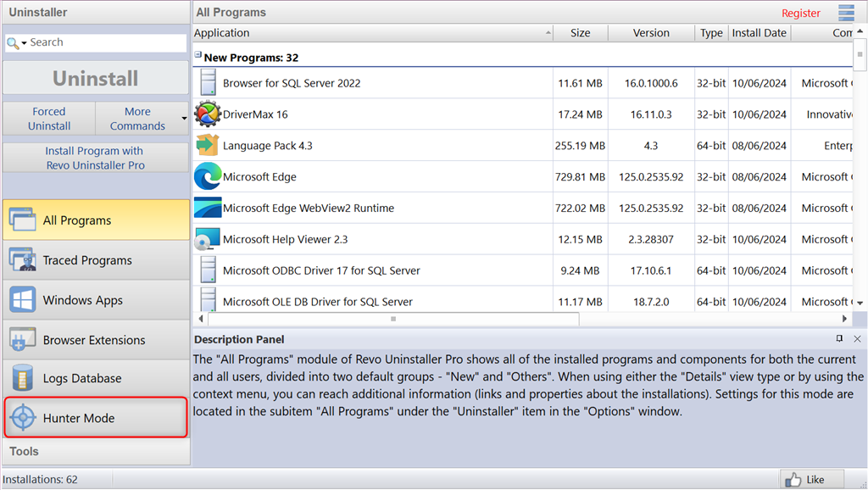The width and height of the screenshot is (868, 490).
Task: Open the search options dropdown arrow
Action: tap(25, 43)
